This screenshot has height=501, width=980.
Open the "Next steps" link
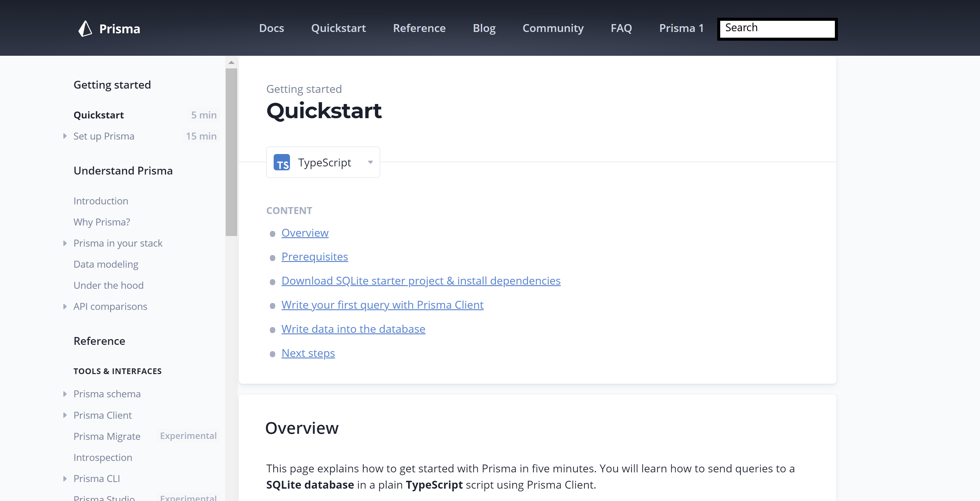308,353
